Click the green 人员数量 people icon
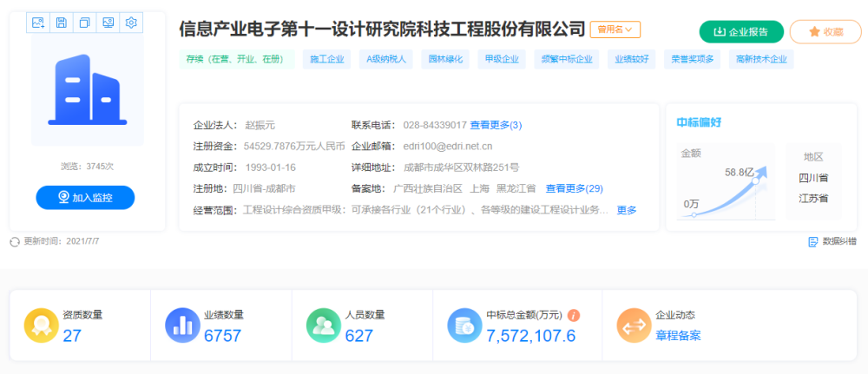The height and width of the screenshot is (374, 868). pos(323,325)
